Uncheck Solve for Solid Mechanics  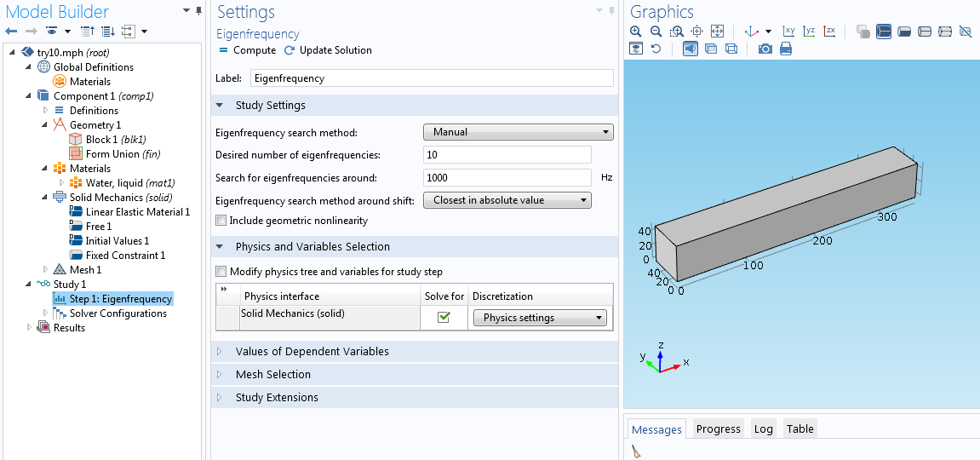tap(444, 318)
